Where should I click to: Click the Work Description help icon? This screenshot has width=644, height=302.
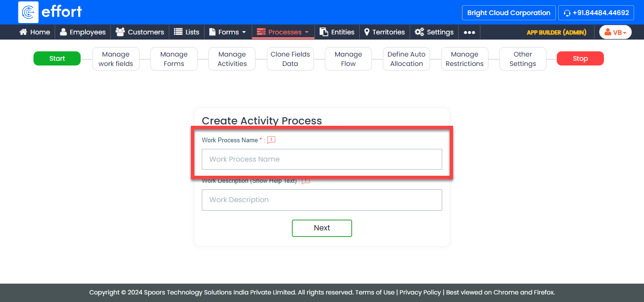click(x=305, y=181)
